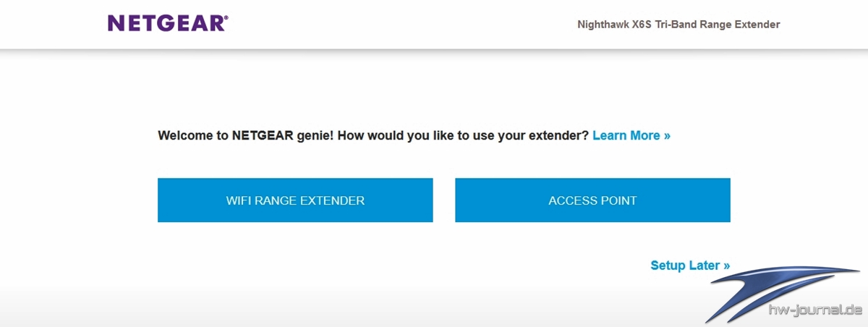Click the Nighthawk X6S product title

pos(678,25)
